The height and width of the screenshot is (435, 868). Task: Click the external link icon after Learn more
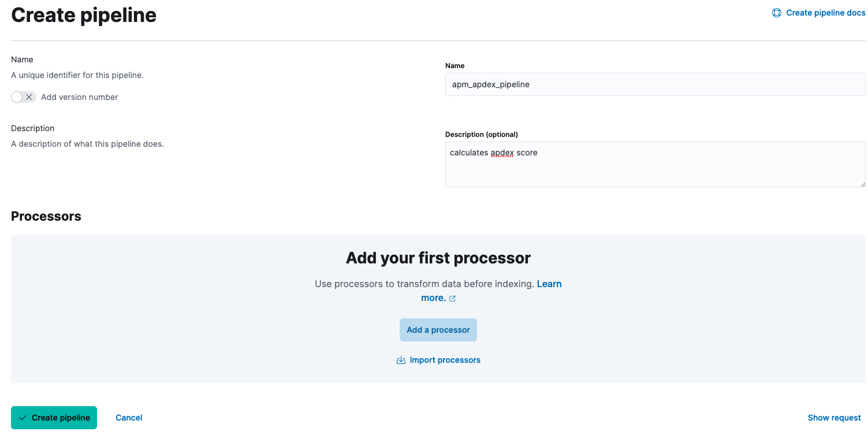click(x=452, y=299)
